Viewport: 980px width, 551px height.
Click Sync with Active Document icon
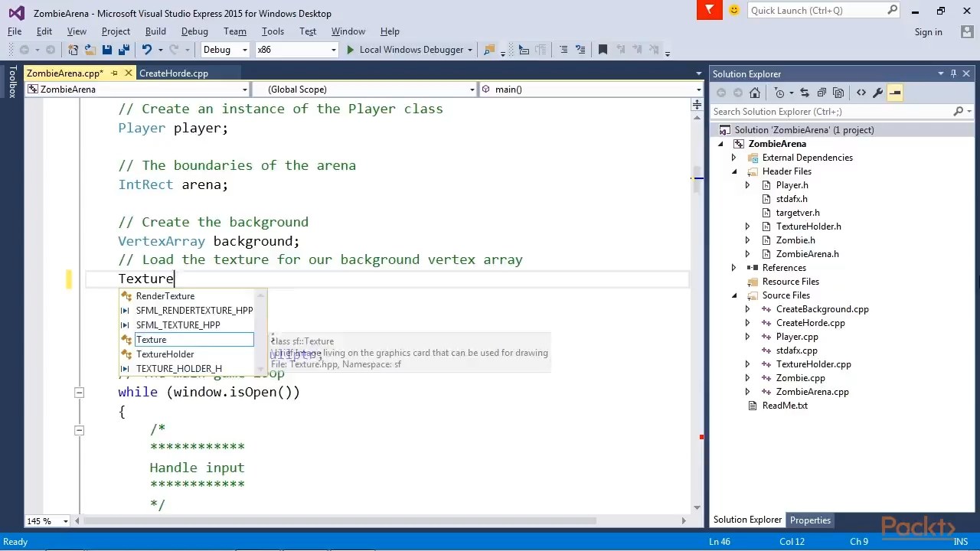coord(804,93)
